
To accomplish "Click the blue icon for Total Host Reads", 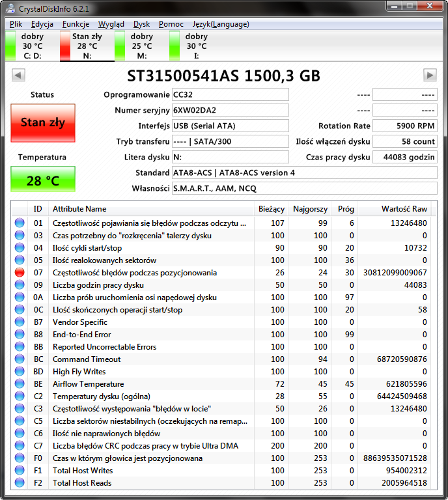I will (x=20, y=483).
